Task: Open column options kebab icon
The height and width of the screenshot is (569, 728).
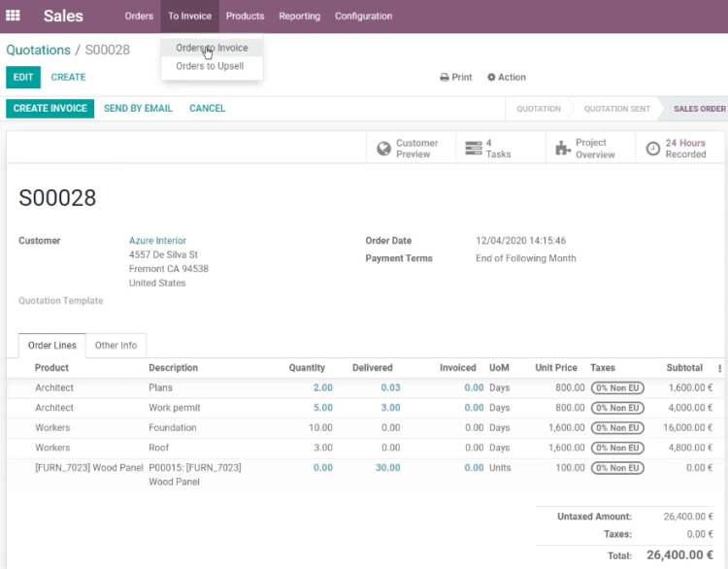Action: tap(719, 368)
